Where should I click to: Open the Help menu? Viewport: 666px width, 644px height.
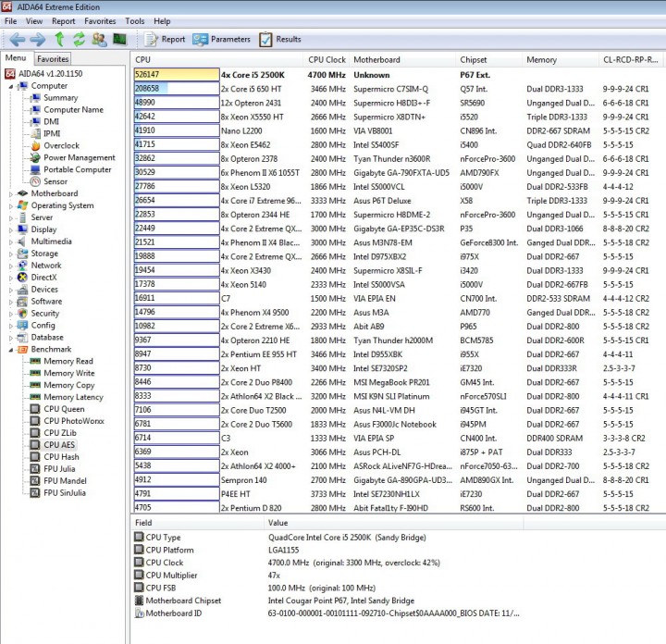(x=162, y=20)
